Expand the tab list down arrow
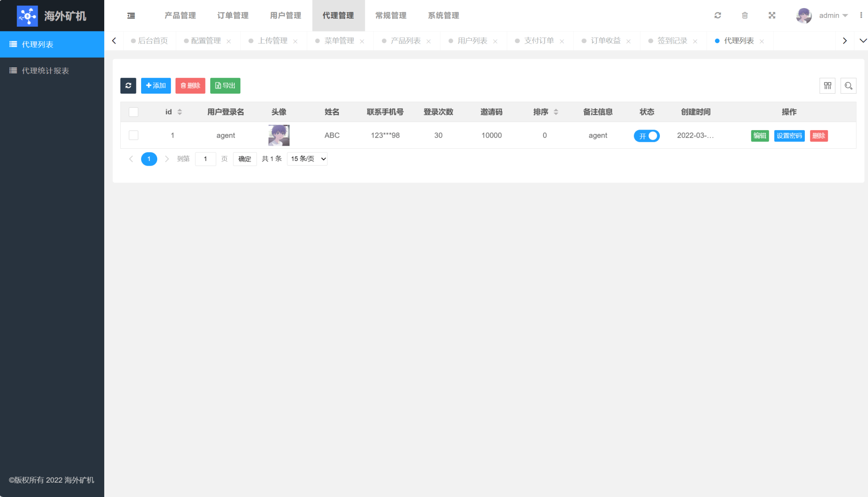This screenshot has height=497, width=868. pos(863,41)
